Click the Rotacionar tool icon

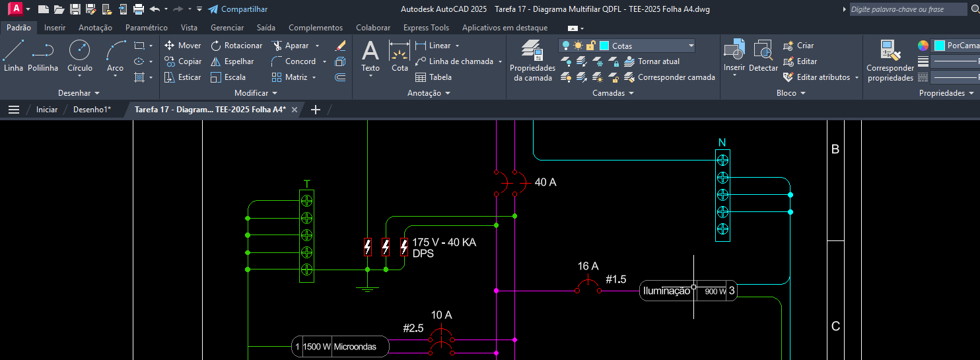tap(216, 46)
